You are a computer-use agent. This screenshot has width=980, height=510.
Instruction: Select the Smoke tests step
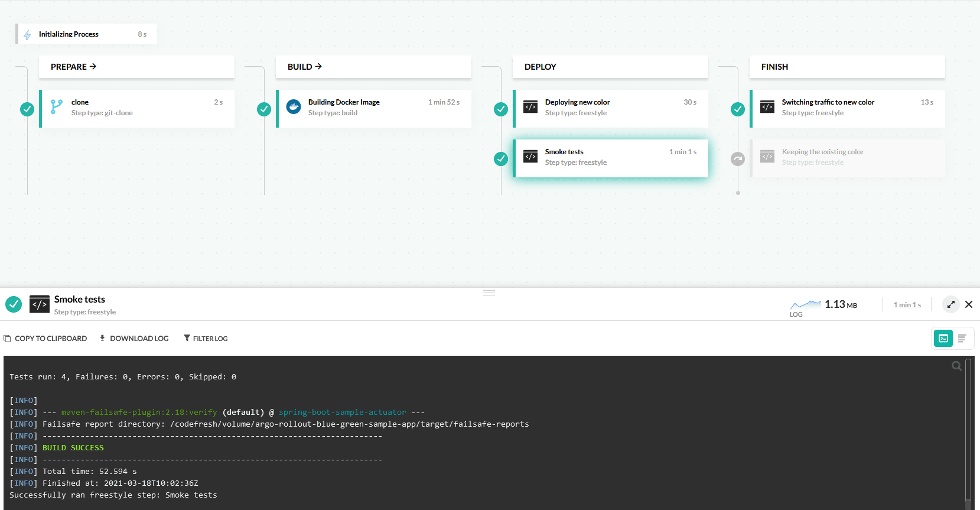(611, 158)
